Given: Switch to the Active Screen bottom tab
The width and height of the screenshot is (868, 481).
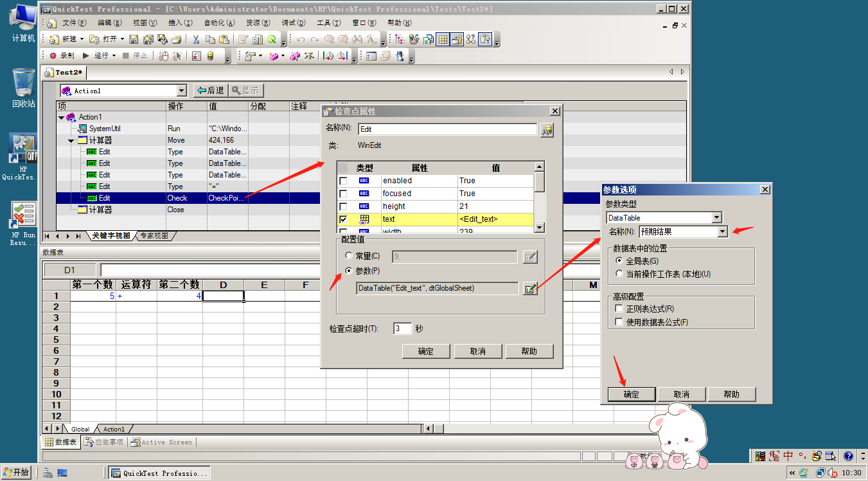Looking at the screenshot, I should pos(162,442).
